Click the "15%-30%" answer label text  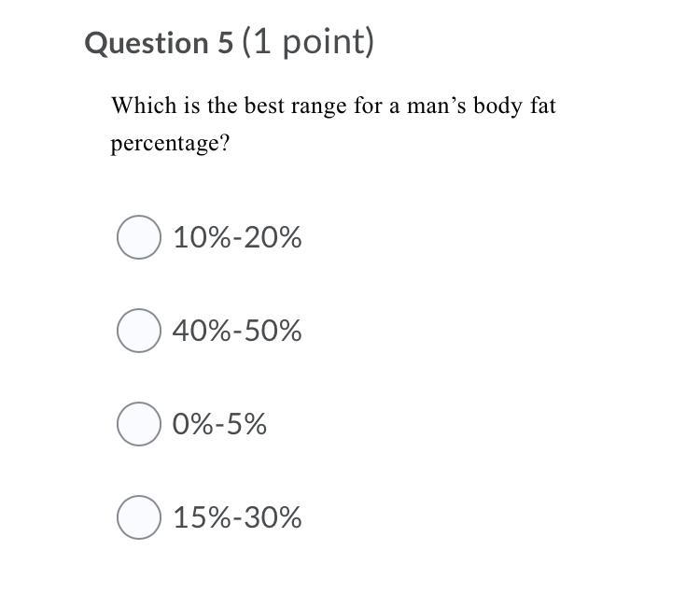[237, 517]
